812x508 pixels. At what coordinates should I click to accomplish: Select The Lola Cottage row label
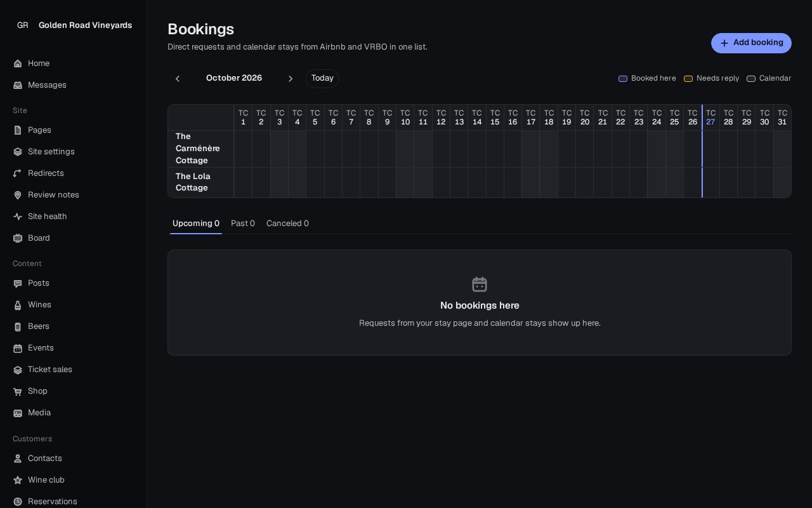tap(200, 182)
